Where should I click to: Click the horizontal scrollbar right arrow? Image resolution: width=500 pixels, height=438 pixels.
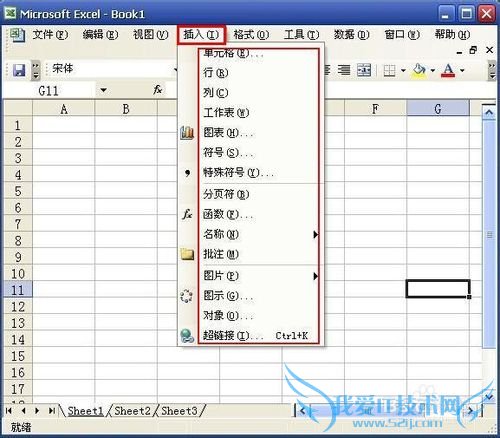471,411
